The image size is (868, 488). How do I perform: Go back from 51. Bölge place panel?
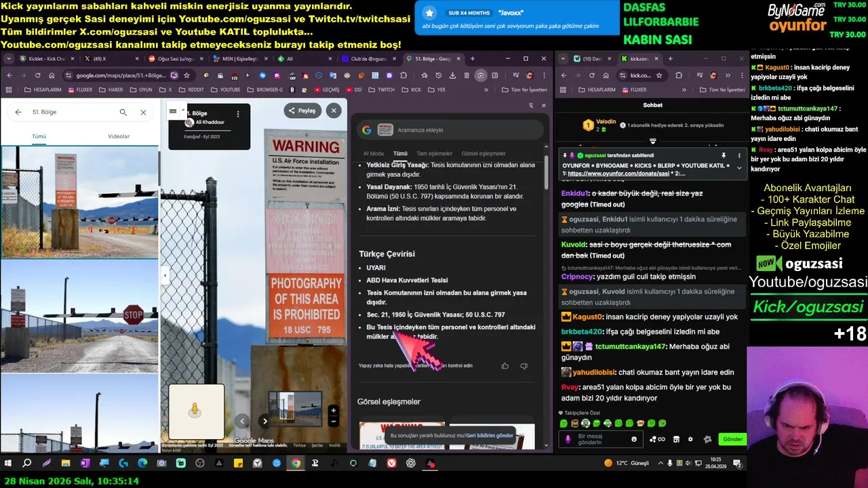[x=18, y=112]
